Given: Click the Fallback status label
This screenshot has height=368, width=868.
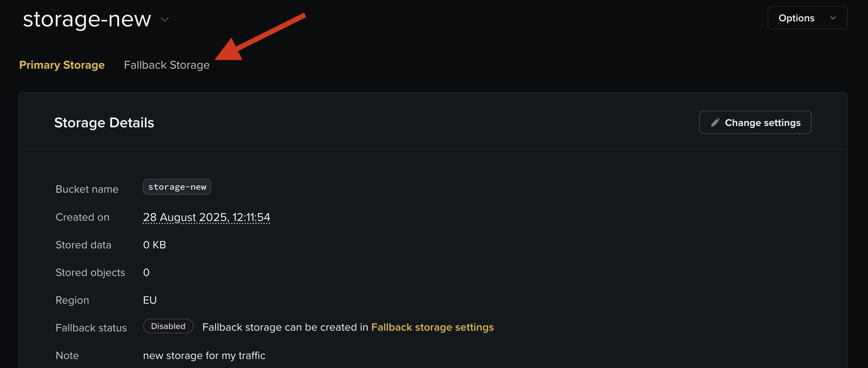Looking at the screenshot, I should coord(91,328).
